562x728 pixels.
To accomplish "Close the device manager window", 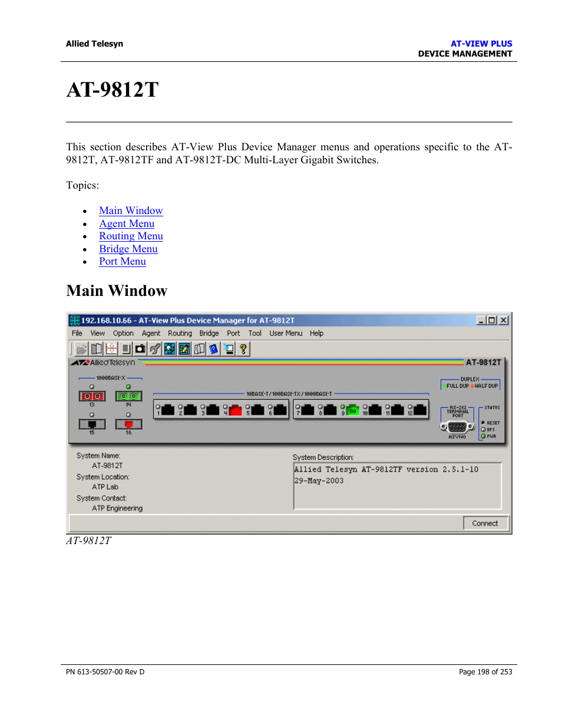I will coord(504,320).
